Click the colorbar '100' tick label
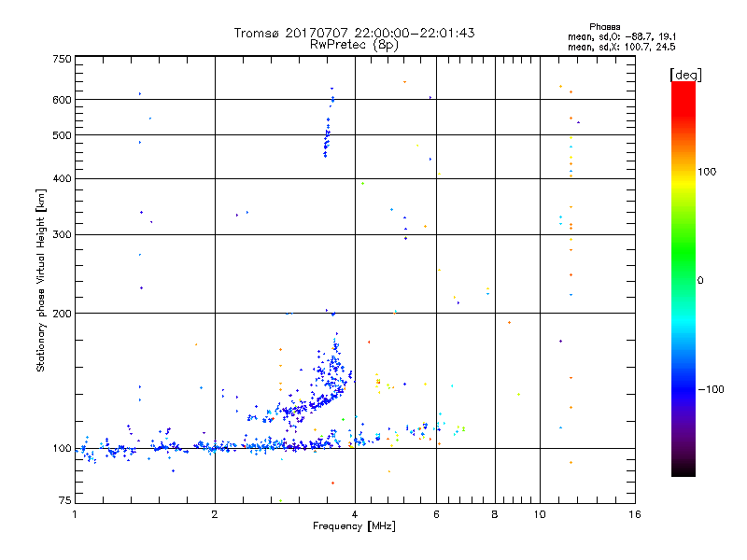Screen dimensions: 747x560 point(707,172)
